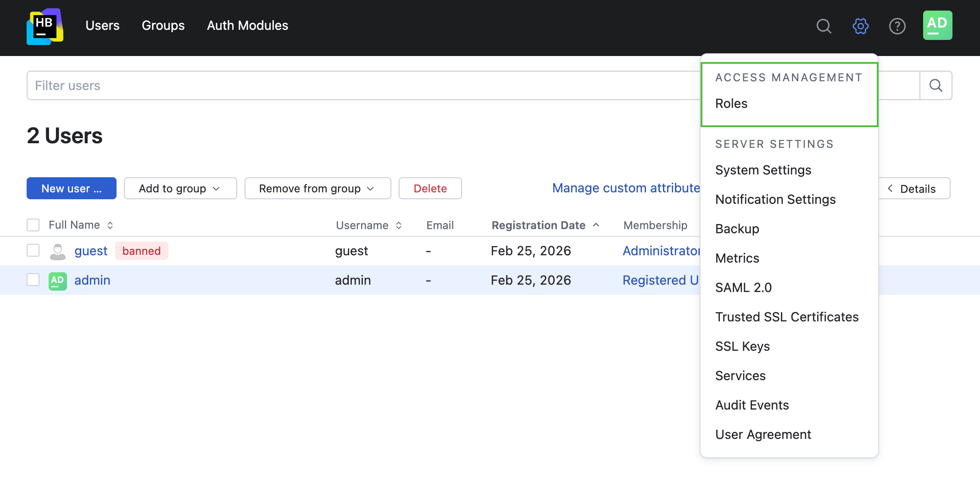Viewport: 980px width, 483px height.
Task: Switch to the Groups tab
Action: [x=163, y=26]
